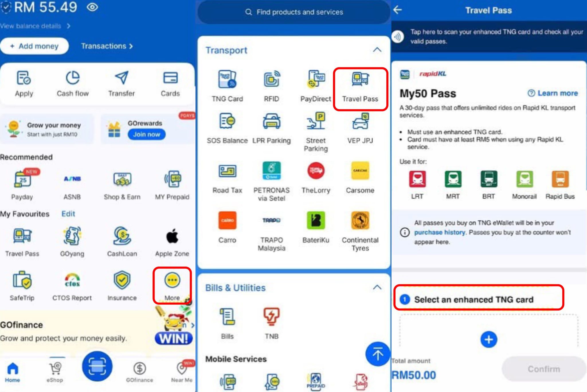Image resolution: width=587 pixels, height=392 pixels.
Task: Open the purchase history link
Action: pyautogui.click(x=439, y=232)
